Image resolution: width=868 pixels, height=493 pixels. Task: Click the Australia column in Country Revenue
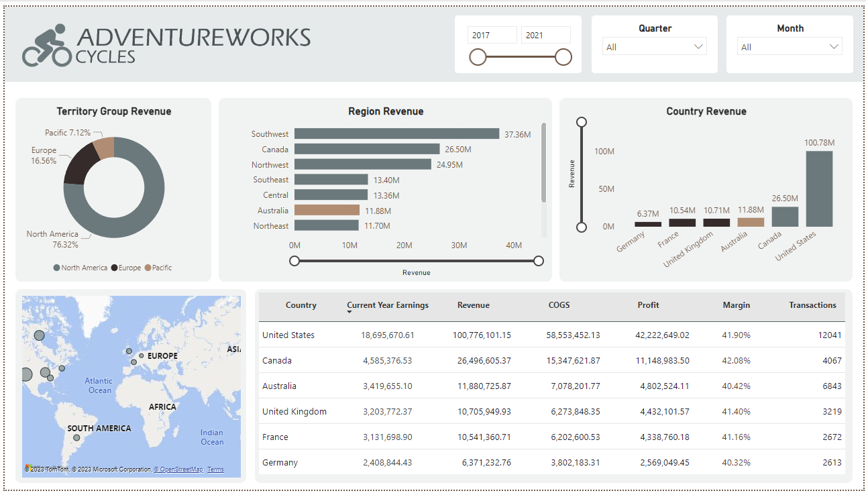point(751,222)
